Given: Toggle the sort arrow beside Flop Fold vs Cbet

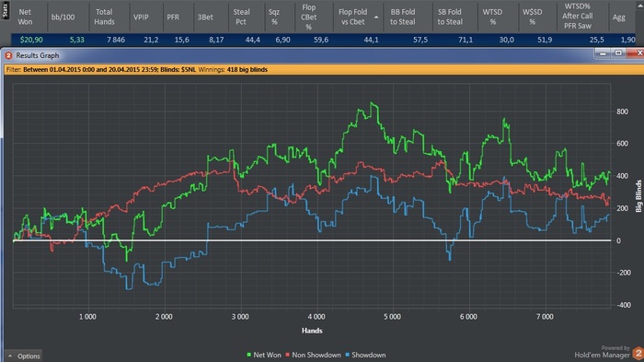Looking at the screenshot, I should (x=376, y=18).
